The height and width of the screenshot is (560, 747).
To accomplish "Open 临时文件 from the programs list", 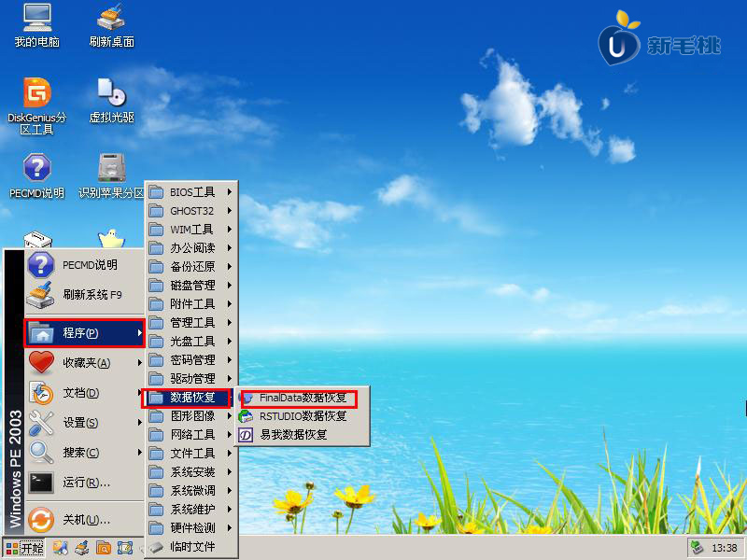I will [x=191, y=547].
